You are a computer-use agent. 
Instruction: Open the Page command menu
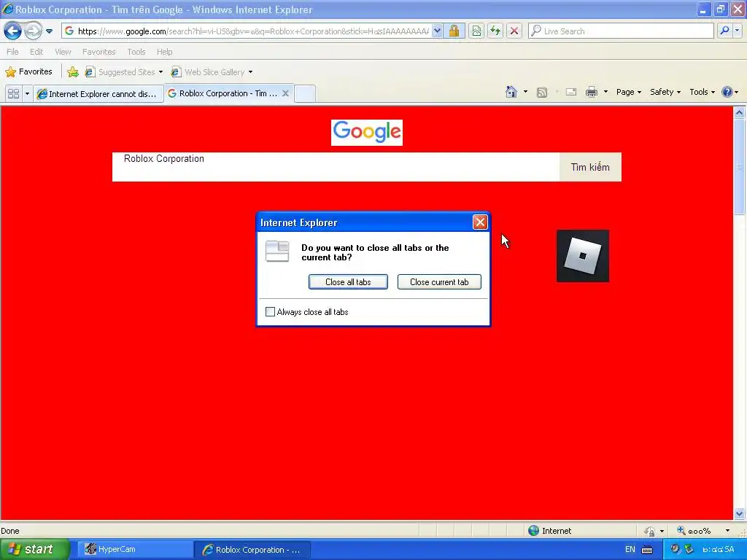[628, 92]
